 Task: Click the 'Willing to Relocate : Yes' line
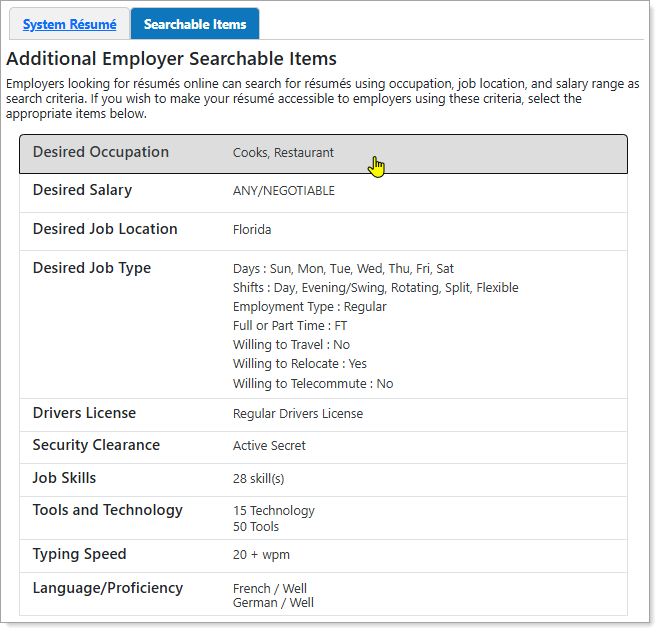coord(300,364)
